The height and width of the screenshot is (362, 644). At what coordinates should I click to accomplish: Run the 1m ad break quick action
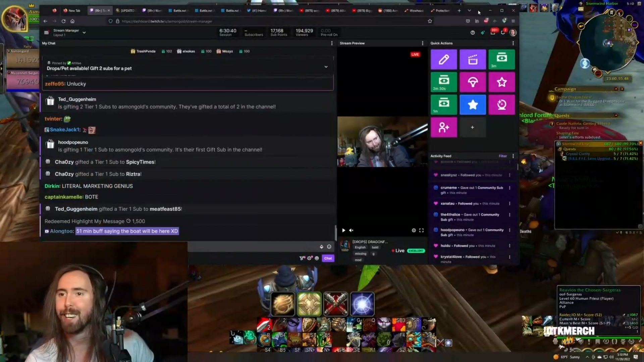443,105
